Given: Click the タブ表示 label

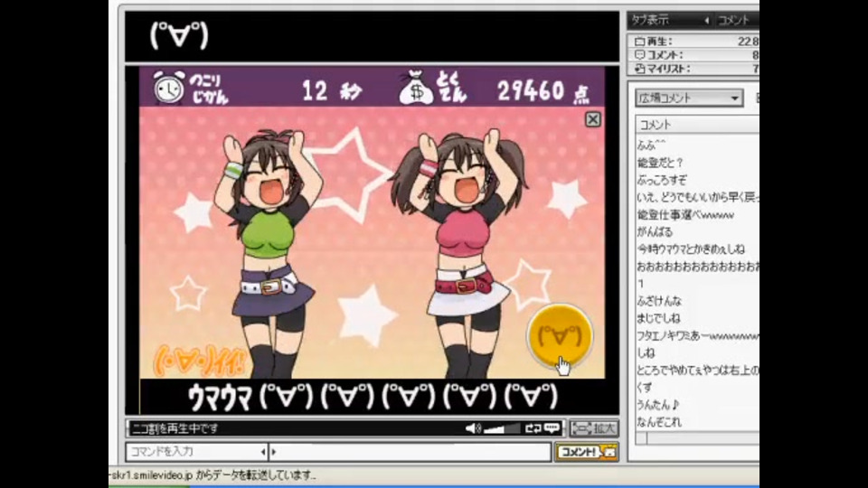Looking at the screenshot, I should point(650,21).
